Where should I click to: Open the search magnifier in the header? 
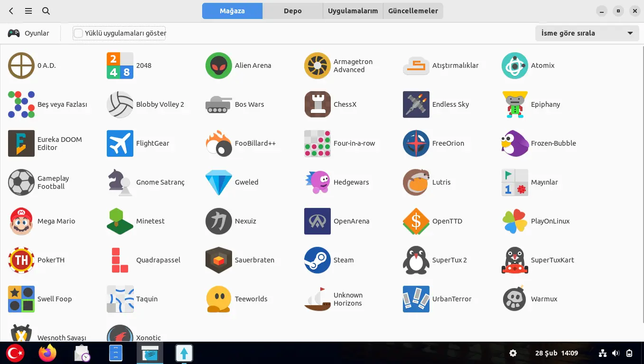46,11
